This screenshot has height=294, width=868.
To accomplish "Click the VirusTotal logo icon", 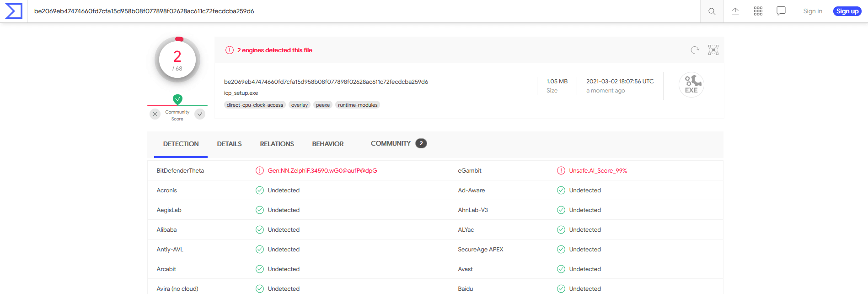I will click(x=14, y=11).
